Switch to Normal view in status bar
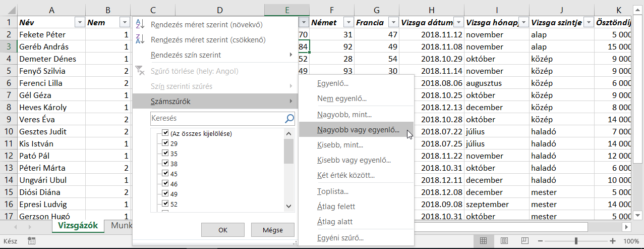The width and height of the screenshot is (644, 249). pos(484,241)
